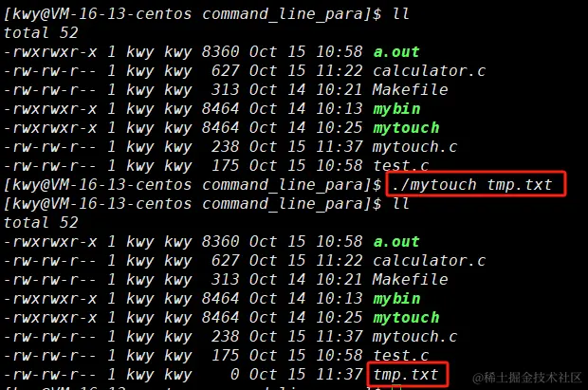
Task: Click the first 'total 52' line
Action: [x=41, y=33]
